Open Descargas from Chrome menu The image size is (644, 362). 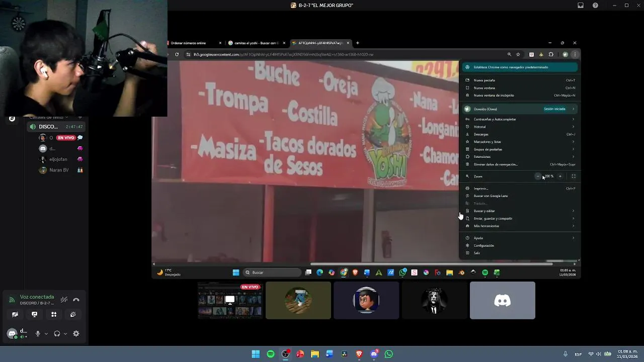pyautogui.click(x=520, y=134)
